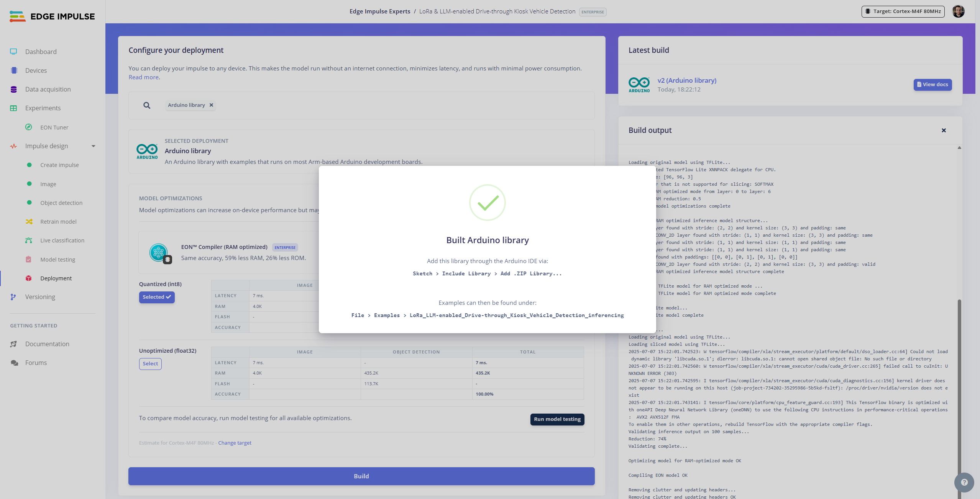Click the search magnifier icon

click(147, 105)
